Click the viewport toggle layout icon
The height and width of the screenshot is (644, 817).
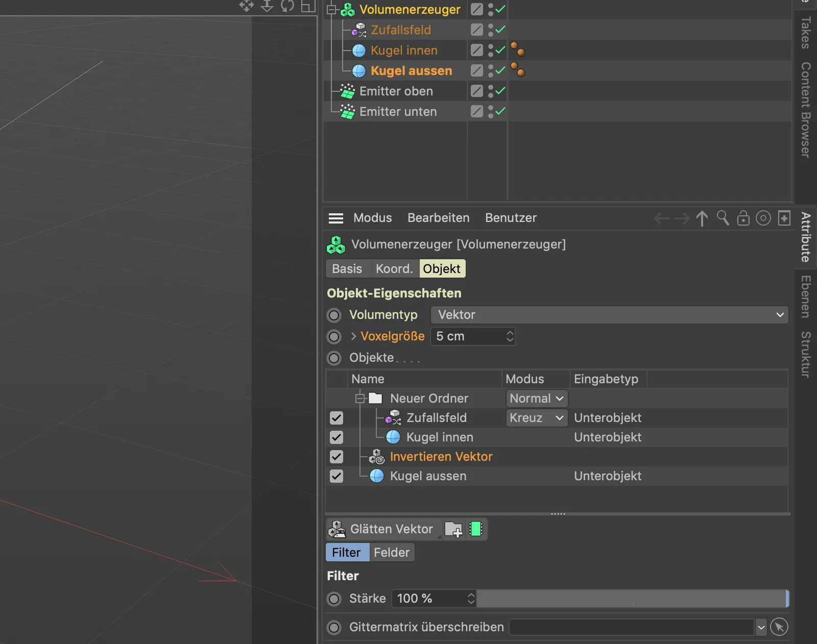pyautogui.click(x=308, y=6)
